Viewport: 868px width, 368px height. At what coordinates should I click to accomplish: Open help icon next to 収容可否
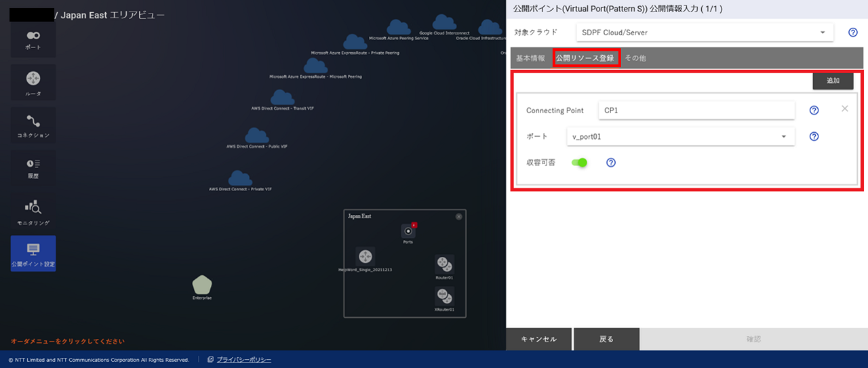coord(610,163)
